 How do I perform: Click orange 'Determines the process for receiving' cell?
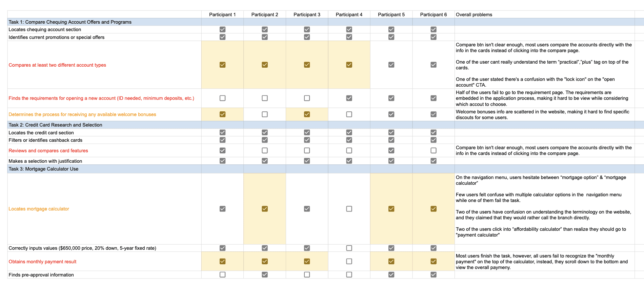(x=104, y=114)
